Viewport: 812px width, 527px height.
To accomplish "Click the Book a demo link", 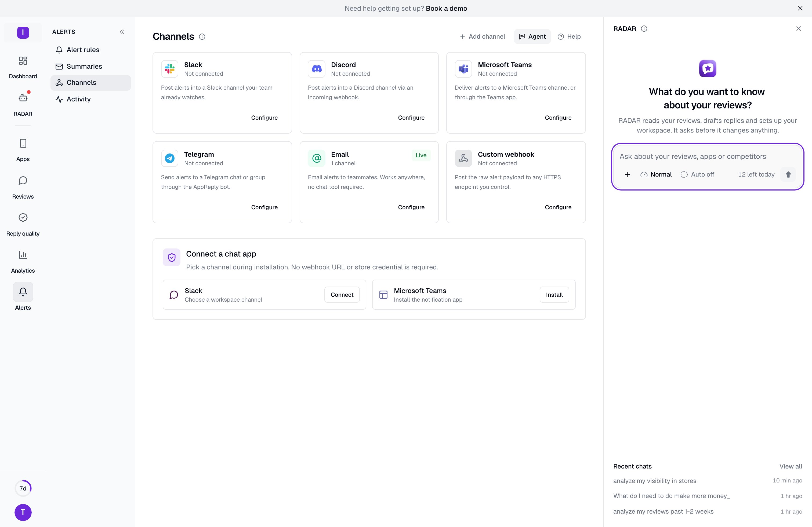I will click(446, 9).
